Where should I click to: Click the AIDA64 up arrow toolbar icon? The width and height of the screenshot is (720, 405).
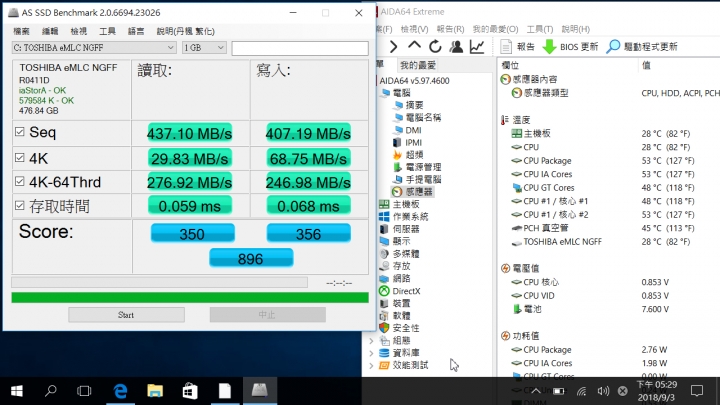[x=414, y=46]
